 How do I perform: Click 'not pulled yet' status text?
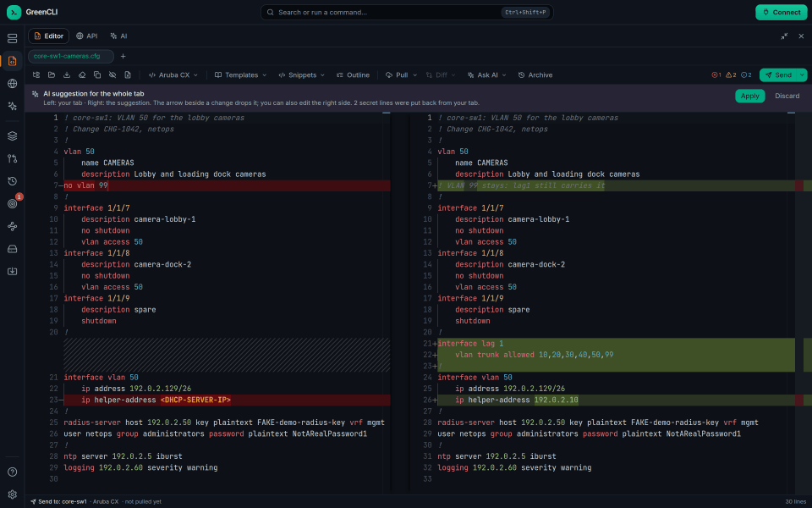143,502
